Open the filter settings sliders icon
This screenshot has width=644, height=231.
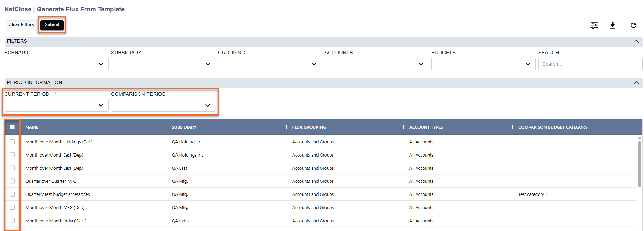(x=594, y=25)
